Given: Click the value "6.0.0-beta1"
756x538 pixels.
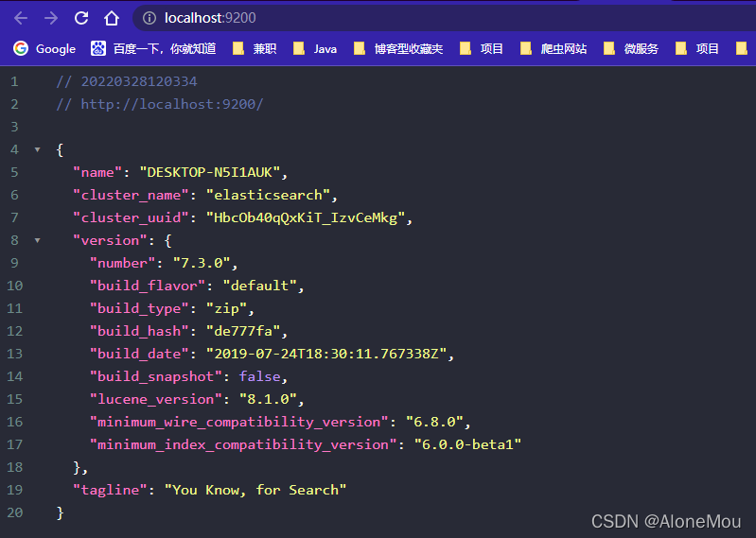Looking at the screenshot, I should point(467,444).
